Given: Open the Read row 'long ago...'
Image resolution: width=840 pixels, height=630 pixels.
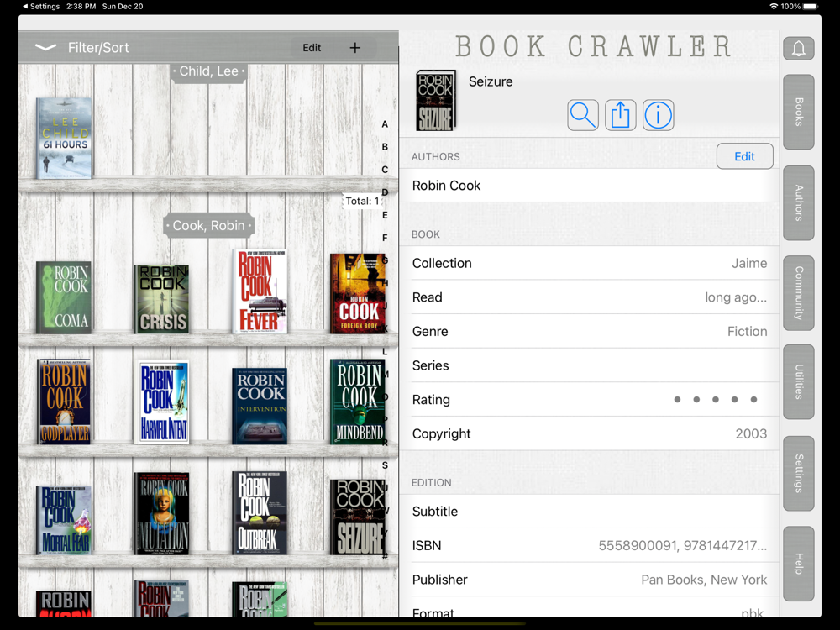Looking at the screenshot, I should (x=590, y=297).
